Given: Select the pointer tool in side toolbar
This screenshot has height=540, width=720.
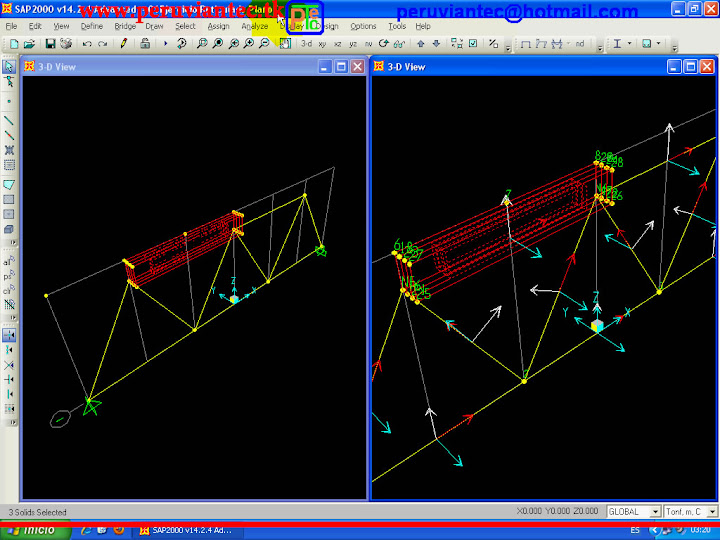Looking at the screenshot, I should [x=9, y=67].
